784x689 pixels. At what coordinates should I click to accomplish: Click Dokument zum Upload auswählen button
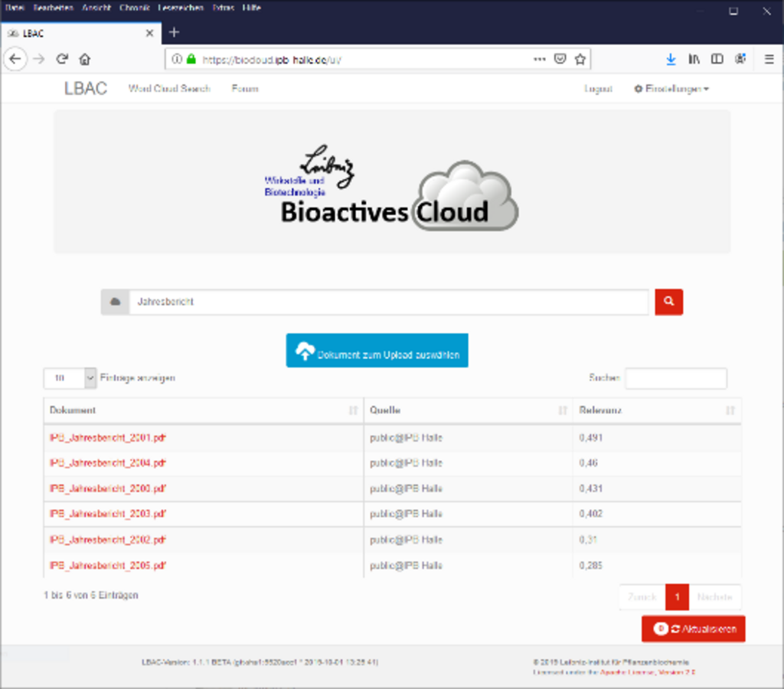[377, 351]
